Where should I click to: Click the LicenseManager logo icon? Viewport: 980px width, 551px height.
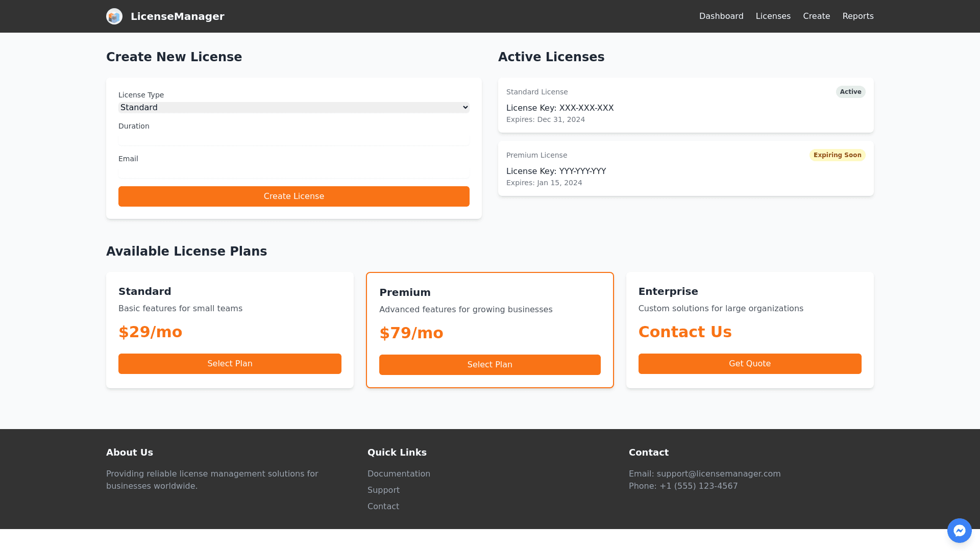tap(114, 16)
